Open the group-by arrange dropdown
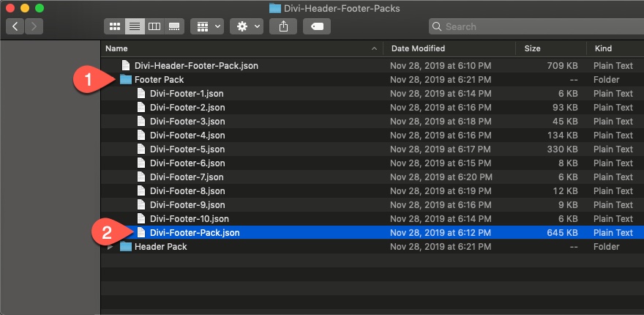644x315 pixels. click(206, 26)
